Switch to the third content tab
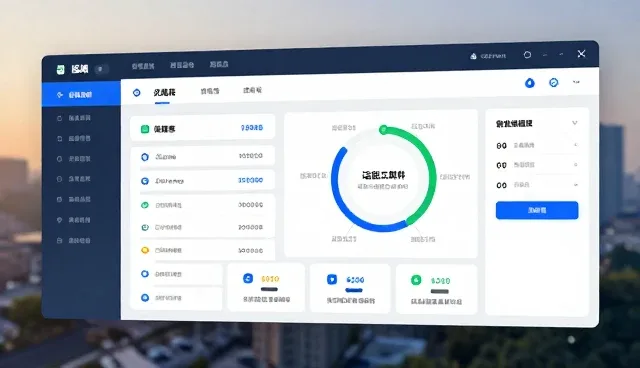 (x=252, y=90)
